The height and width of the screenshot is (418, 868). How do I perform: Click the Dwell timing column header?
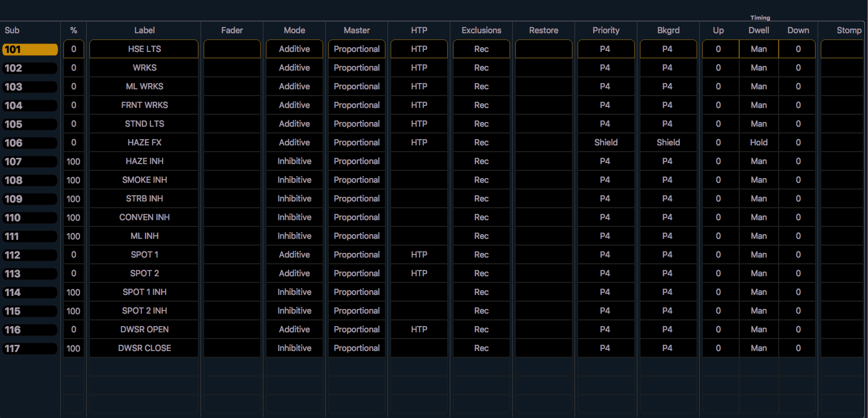coord(758,30)
